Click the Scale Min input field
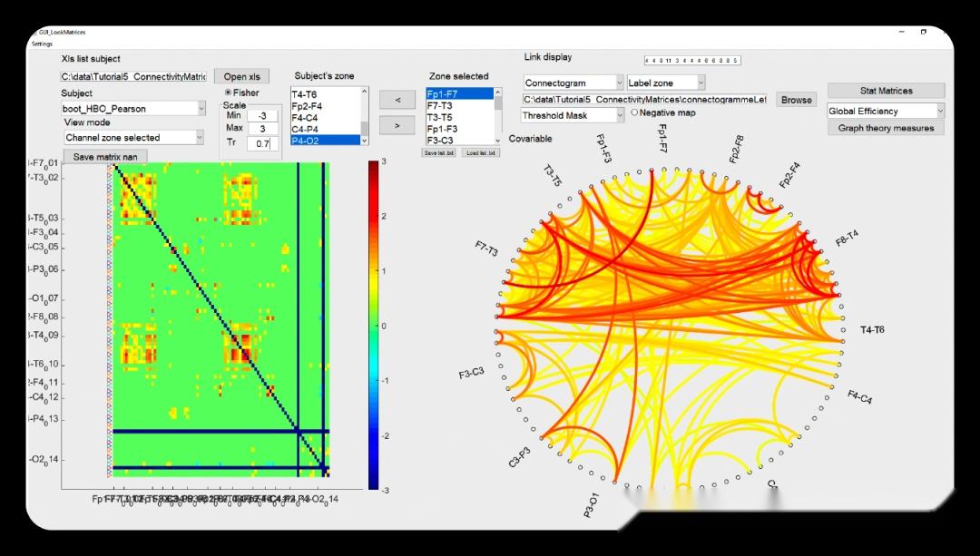This screenshot has height=556, width=980. (262, 116)
